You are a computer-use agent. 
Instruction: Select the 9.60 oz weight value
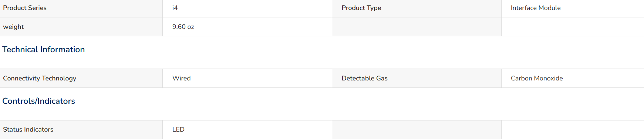click(183, 27)
